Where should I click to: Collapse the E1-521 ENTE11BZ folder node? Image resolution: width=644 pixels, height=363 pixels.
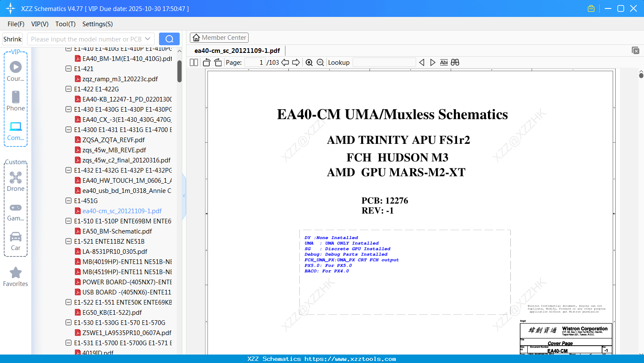pyautogui.click(x=69, y=241)
